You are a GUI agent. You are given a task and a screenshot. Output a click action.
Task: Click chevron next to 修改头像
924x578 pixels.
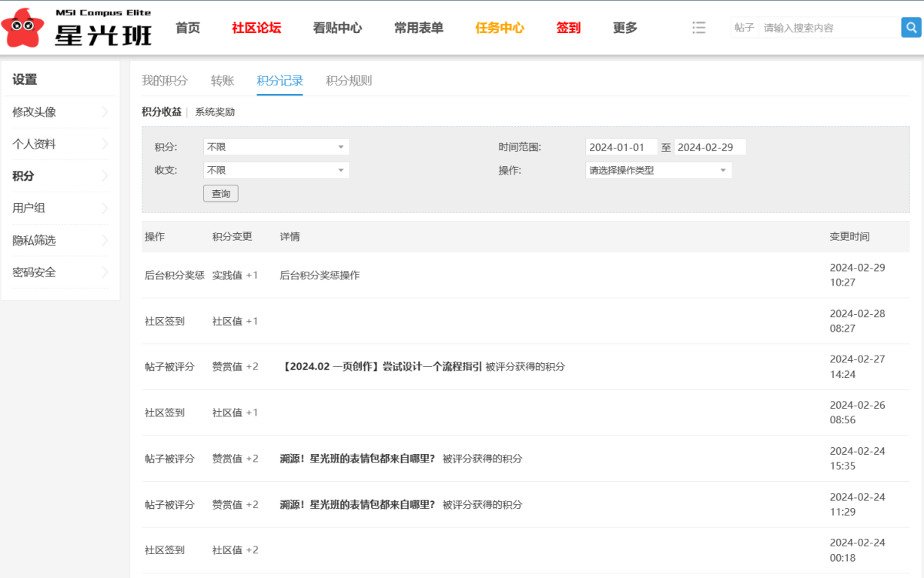pyautogui.click(x=105, y=112)
